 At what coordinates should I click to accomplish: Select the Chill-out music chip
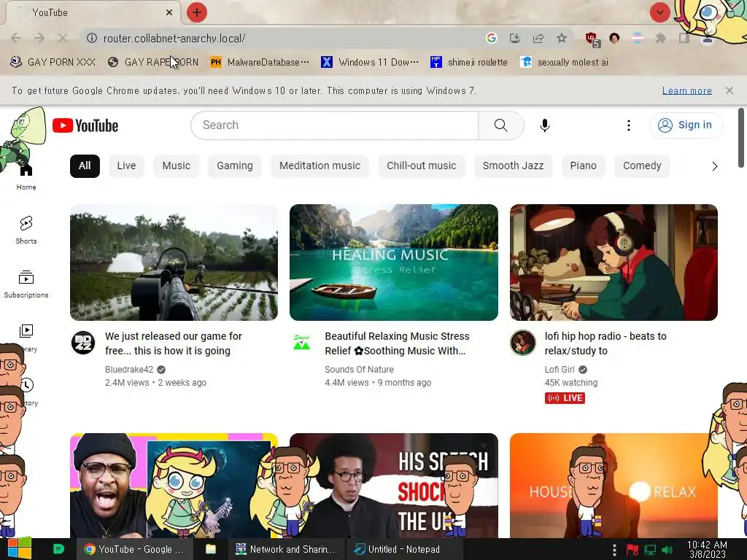pyautogui.click(x=422, y=166)
